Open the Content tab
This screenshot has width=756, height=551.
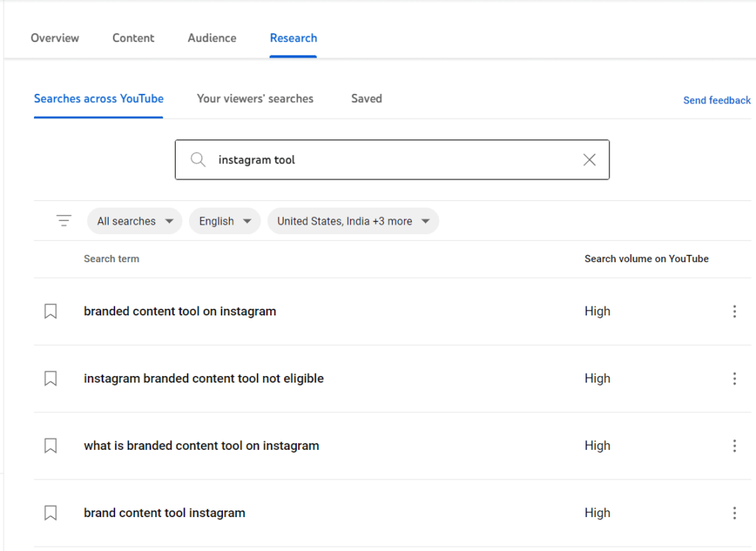pyautogui.click(x=134, y=38)
